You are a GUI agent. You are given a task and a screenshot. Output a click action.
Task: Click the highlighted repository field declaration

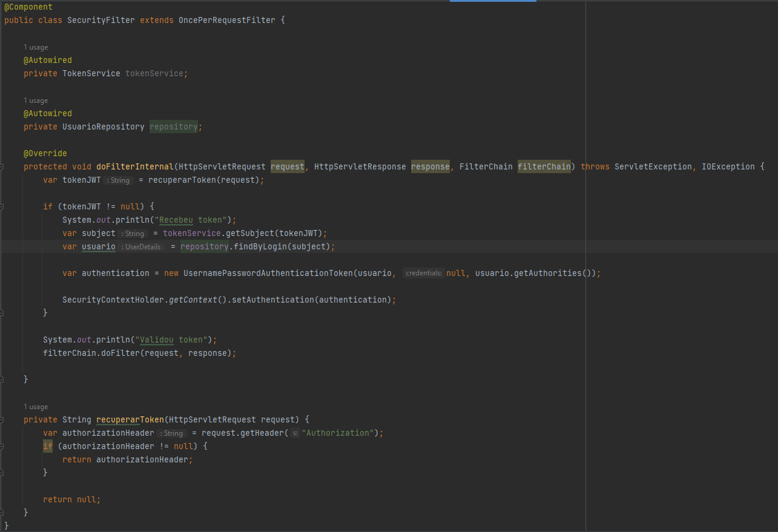(x=174, y=126)
